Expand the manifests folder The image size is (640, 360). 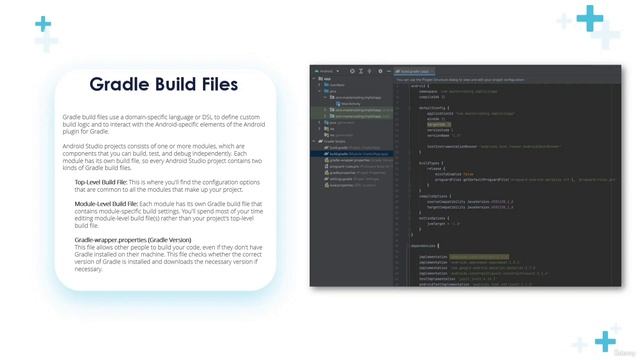pos(320,85)
